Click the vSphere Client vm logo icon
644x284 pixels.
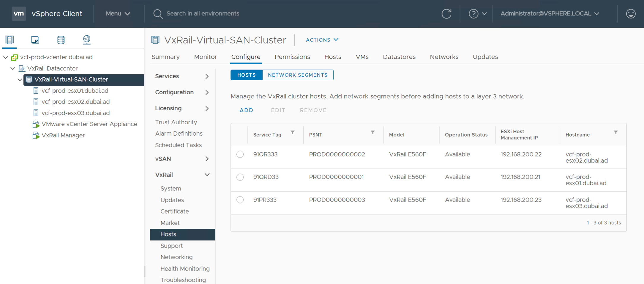[x=18, y=13]
